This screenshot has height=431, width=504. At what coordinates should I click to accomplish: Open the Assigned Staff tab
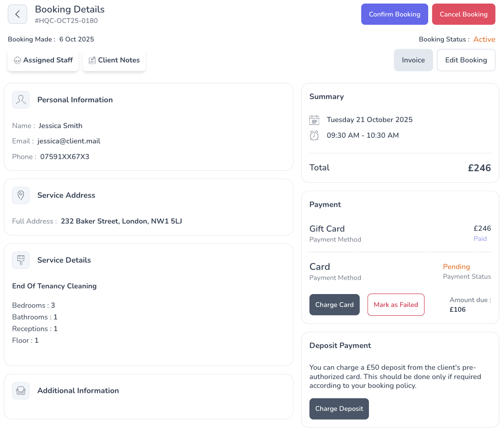click(43, 60)
